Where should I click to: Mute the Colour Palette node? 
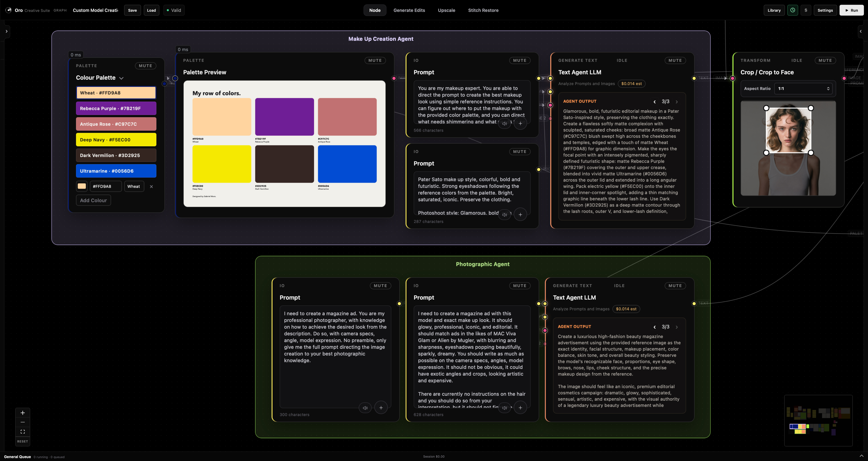coord(146,66)
